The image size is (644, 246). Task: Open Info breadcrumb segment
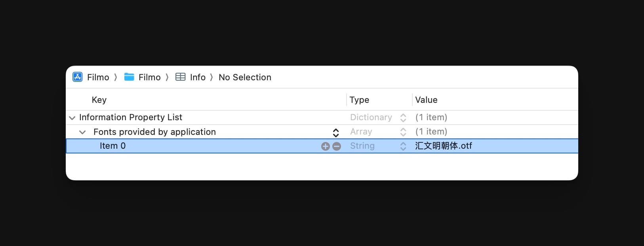point(198,77)
